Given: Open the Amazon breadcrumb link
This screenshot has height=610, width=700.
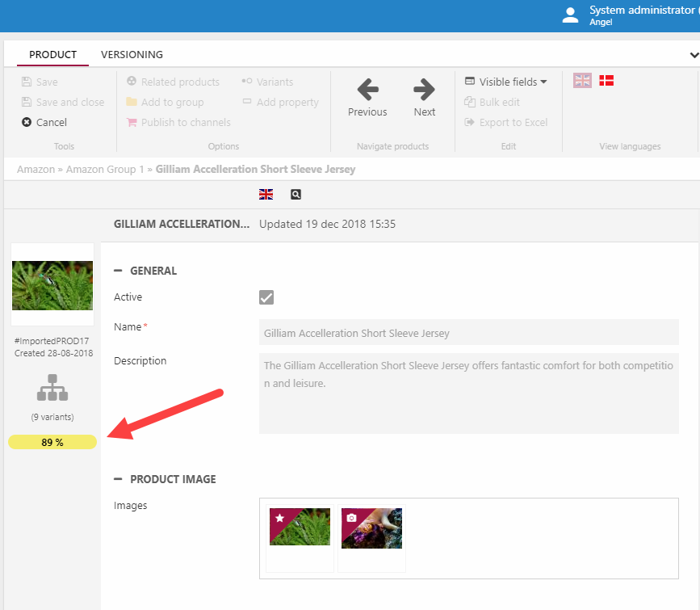Looking at the screenshot, I should [36, 170].
